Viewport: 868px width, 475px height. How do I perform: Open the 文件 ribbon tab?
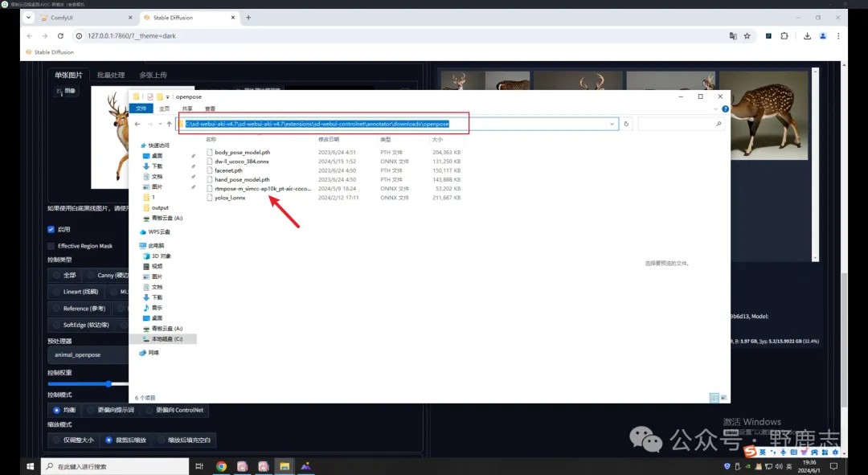pyautogui.click(x=141, y=109)
